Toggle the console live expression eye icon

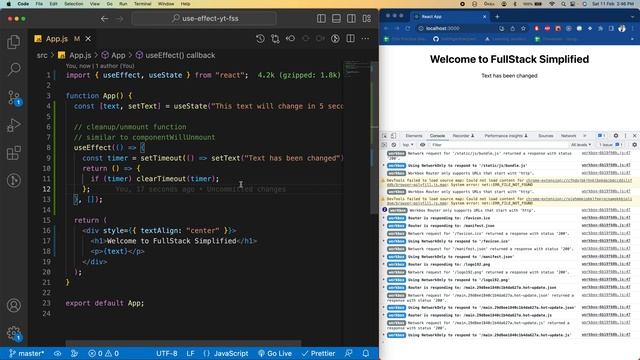[x=422, y=145]
